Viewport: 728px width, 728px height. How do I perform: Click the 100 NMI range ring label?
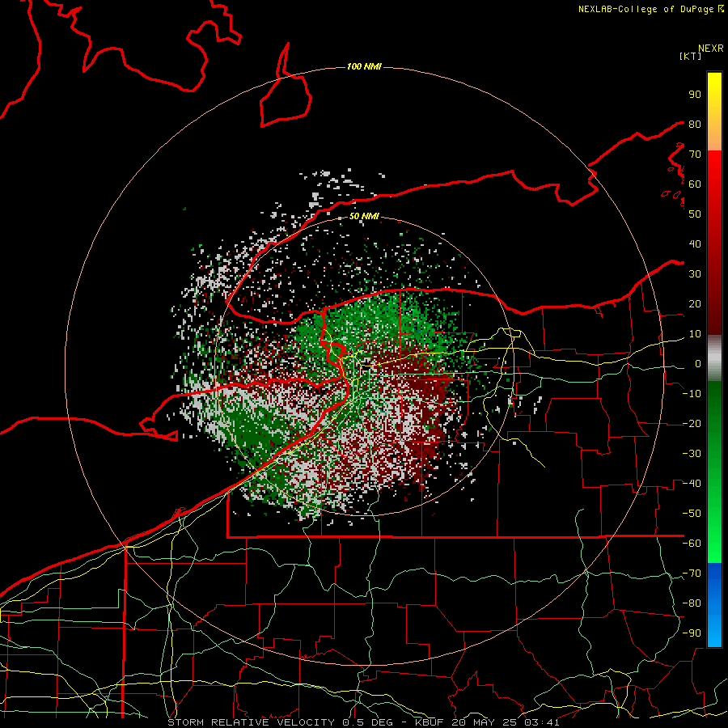(x=364, y=67)
